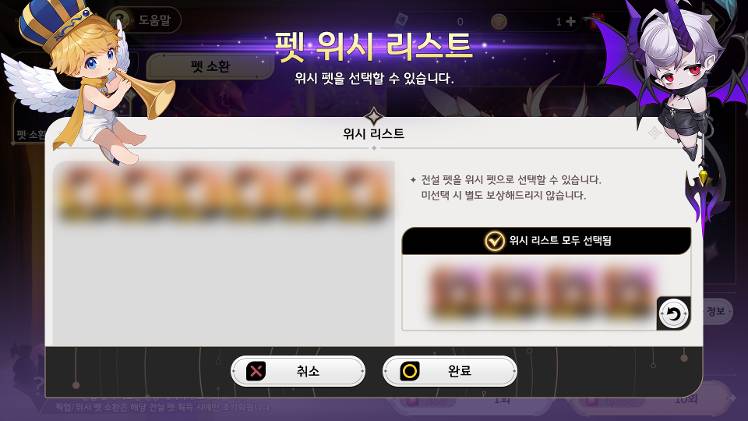Open the 정보 button at right edge
Screen dimensions: 748x421
(x=716, y=311)
